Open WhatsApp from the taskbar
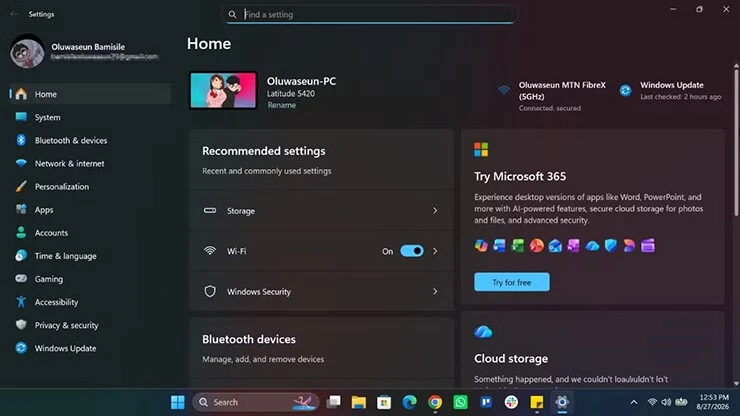This screenshot has height=416, width=740. coord(460,402)
